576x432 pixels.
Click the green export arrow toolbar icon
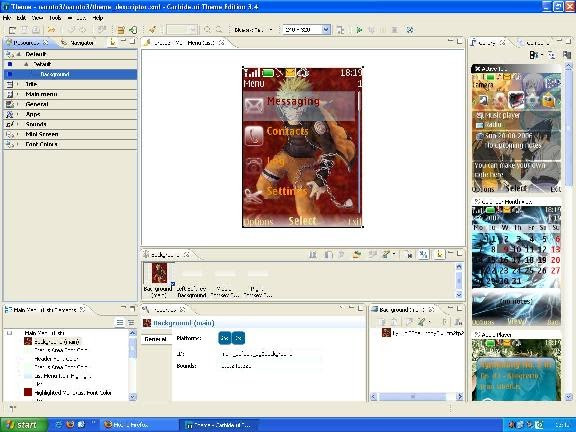point(133,30)
